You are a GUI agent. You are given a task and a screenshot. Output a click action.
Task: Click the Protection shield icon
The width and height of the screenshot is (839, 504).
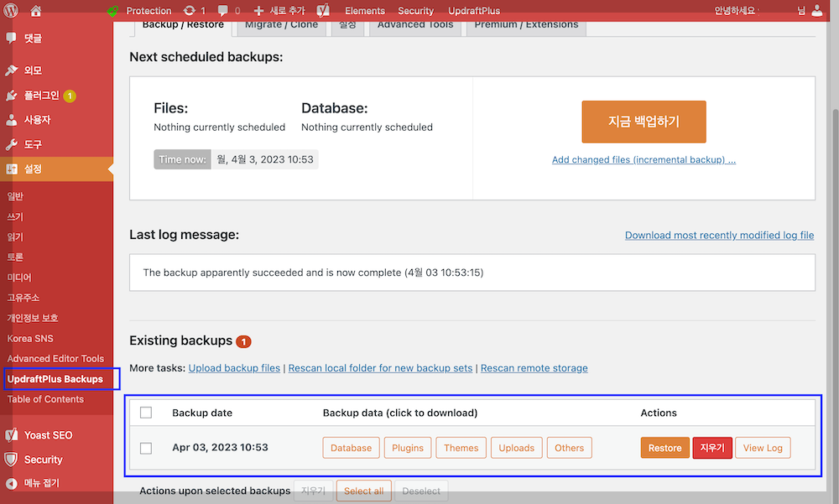pyautogui.click(x=112, y=11)
